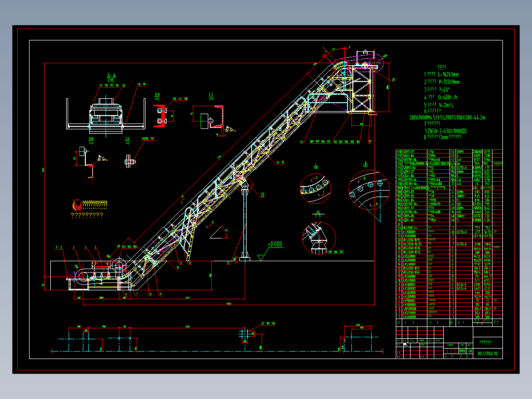Click the '200G1000M4.5/1SS200TC180X200-44.2m' belt specification
Screen dimensions: 532x399
[447, 118]
